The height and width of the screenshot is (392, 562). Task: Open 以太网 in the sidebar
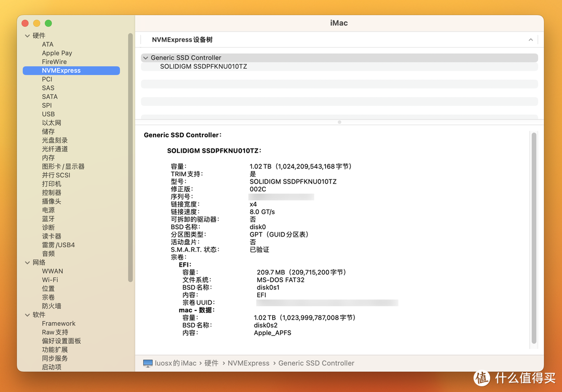tap(51, 123)
